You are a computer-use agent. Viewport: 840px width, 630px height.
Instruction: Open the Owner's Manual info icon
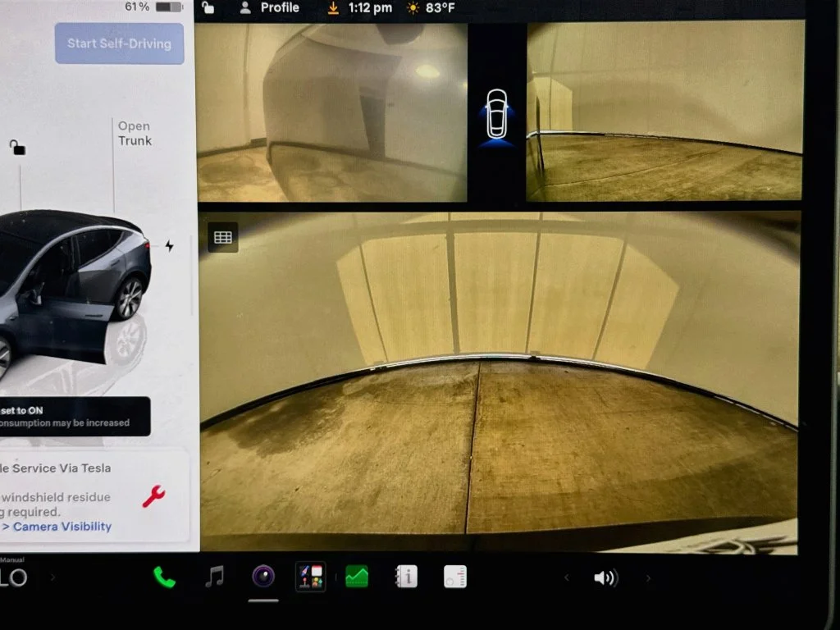(406, 577)
